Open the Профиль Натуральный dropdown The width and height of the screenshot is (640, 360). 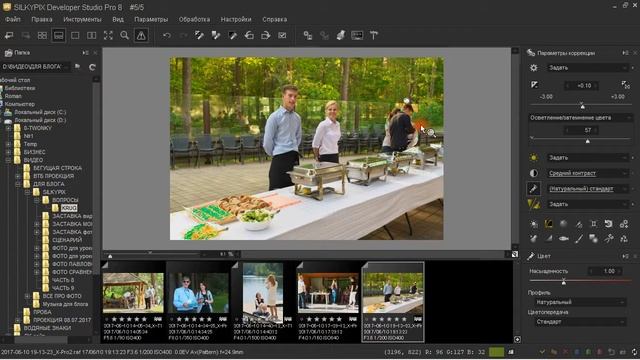pyautogui.click(x=580, y=302)
